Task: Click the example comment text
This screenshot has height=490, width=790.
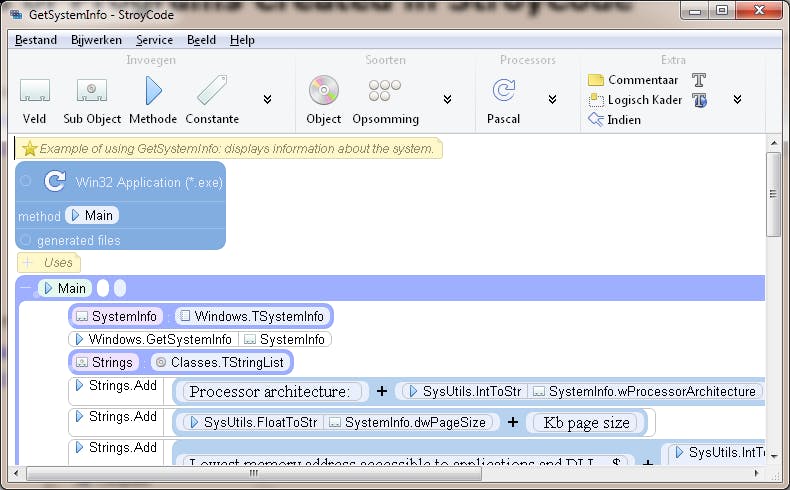Action: pyautogui.click(x=237, y=149)
